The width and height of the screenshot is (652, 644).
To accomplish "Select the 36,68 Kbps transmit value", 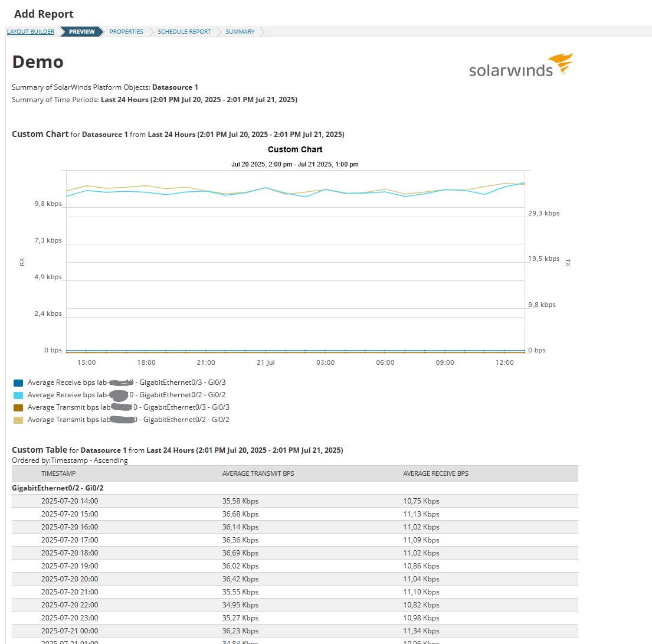I will (x=240, y=514).
